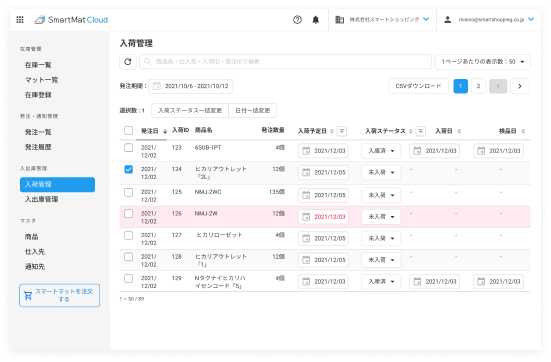Open 発注履歴 in the sidebar

(38, 147)
